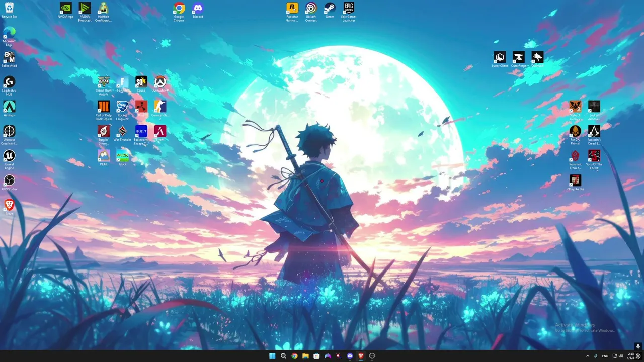The image size is (644, 362).
Task: Launch Aimlabs from the desktop
Action: coord(9,109)
